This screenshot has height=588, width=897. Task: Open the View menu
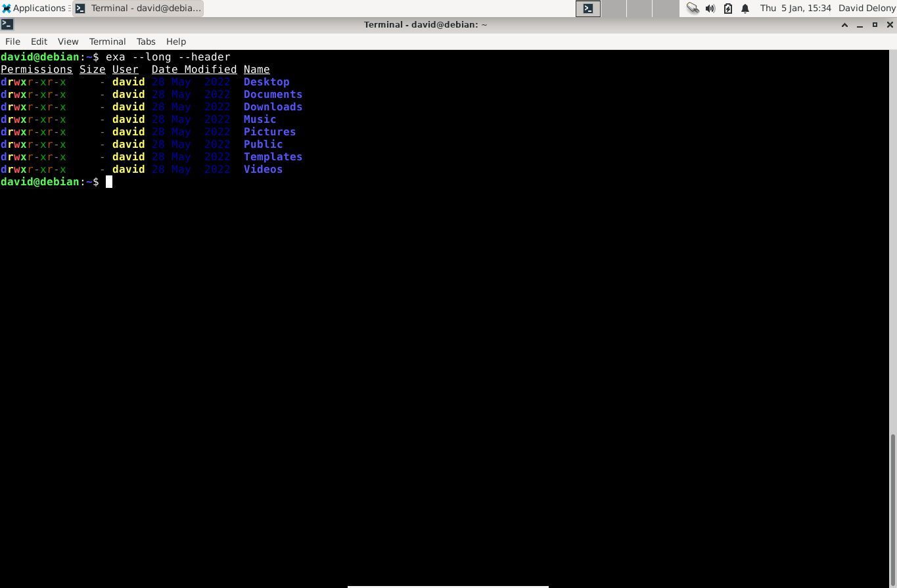coord(68,41)
